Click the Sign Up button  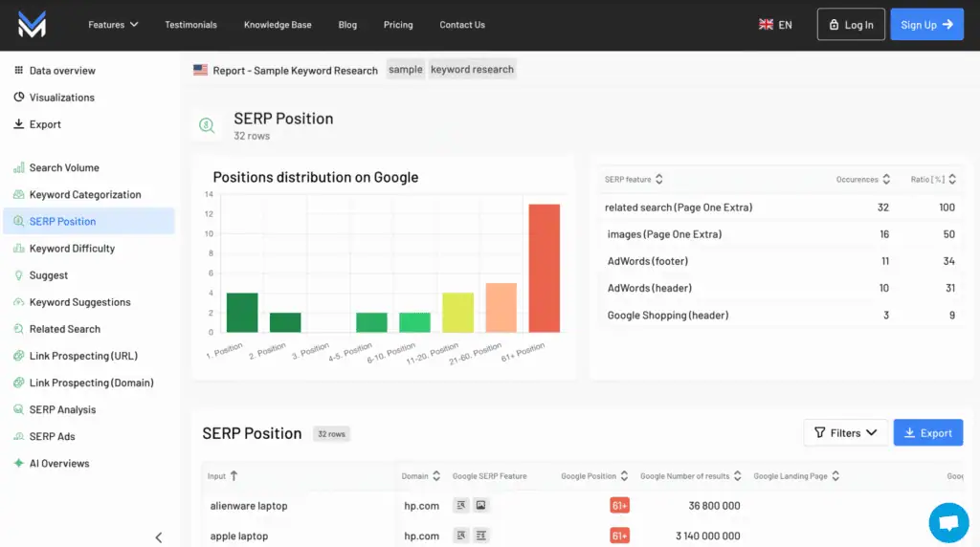925,25
